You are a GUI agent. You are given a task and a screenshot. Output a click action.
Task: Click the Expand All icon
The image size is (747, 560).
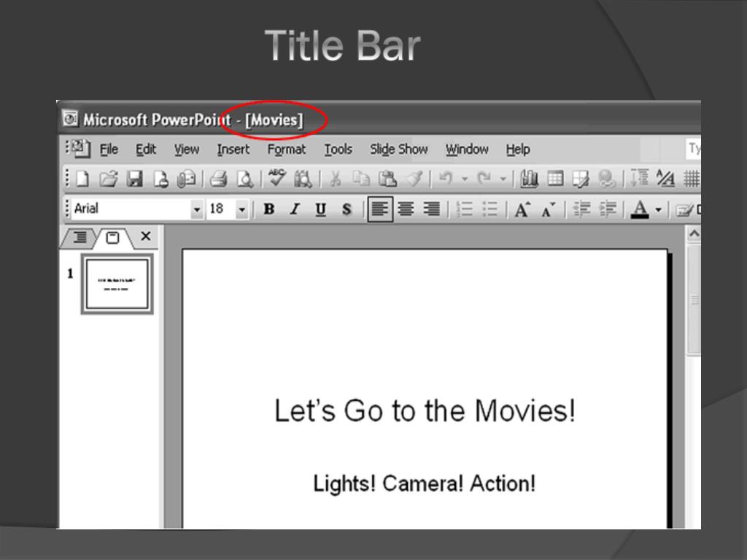[x=639, y=179]
